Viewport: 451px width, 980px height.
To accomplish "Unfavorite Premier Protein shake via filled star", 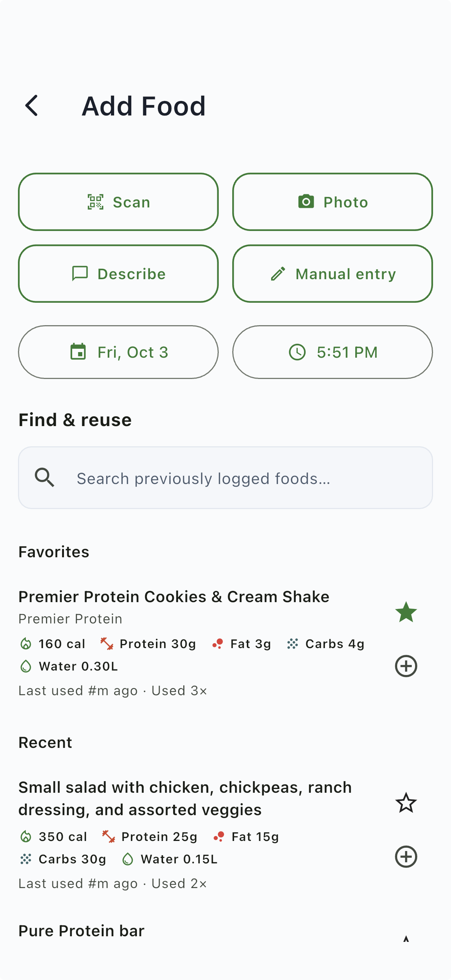I will coord(406,612).
